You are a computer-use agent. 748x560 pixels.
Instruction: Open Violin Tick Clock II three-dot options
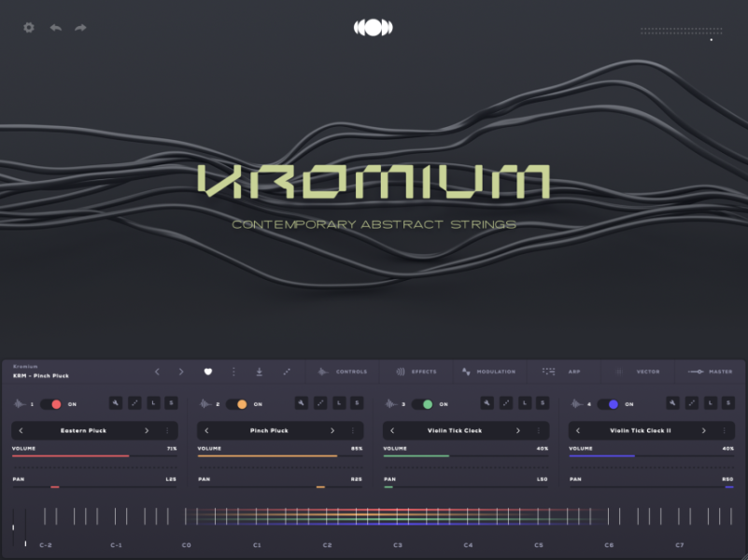724,430
